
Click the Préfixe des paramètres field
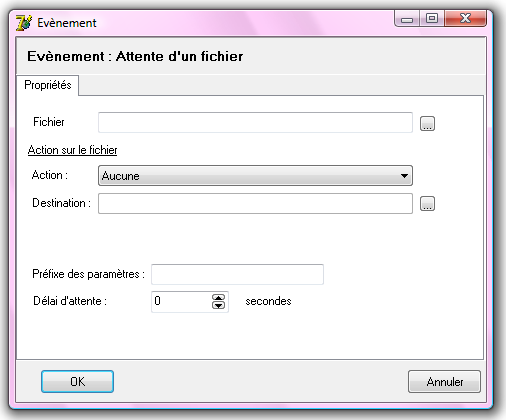(x=237, y=274)
